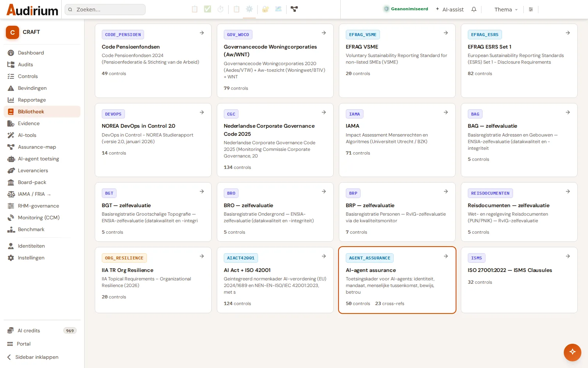Open the display settings sliders icon in header
588x368 pixels.
pos(531,9)
